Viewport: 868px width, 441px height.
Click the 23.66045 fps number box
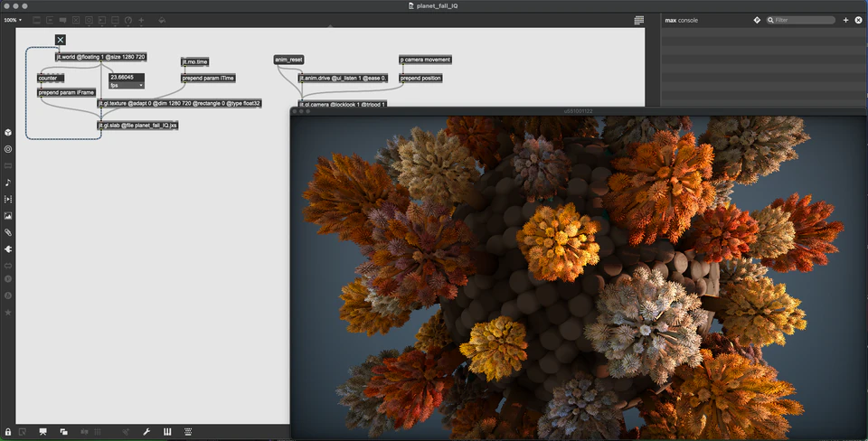(x=127, y=78)
